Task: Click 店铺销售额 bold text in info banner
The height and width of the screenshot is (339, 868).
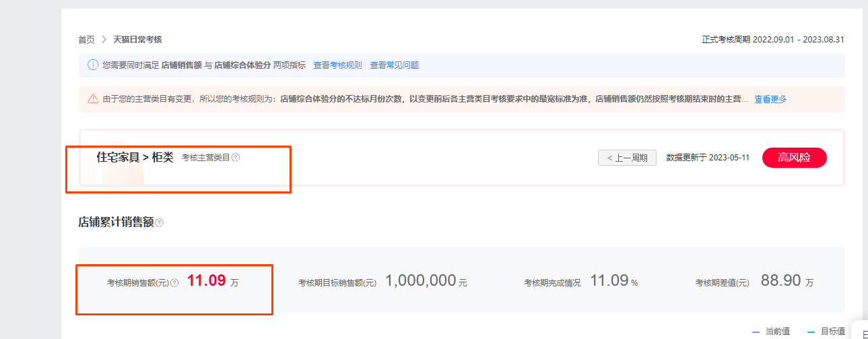Action: [x=182, y=65]
